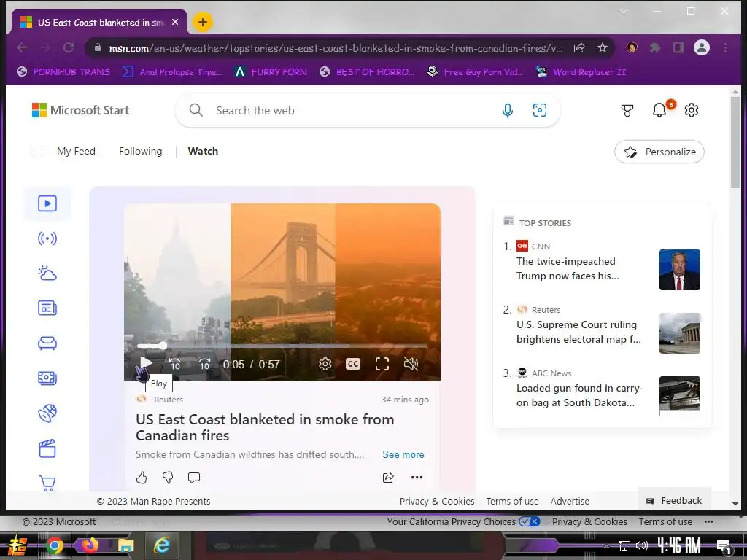Open the shopping cart sidebar icon
Screen dimensions: 747x560
click(47, 483)
